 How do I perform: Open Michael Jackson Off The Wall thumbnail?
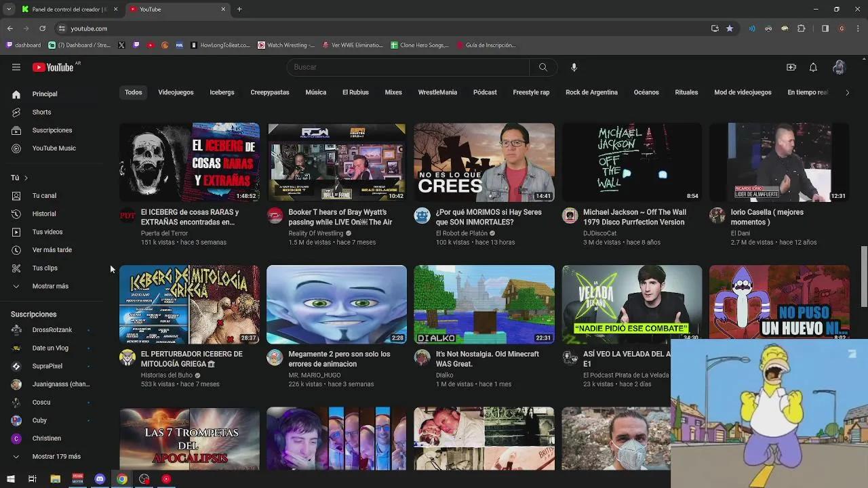click(631, 162)
